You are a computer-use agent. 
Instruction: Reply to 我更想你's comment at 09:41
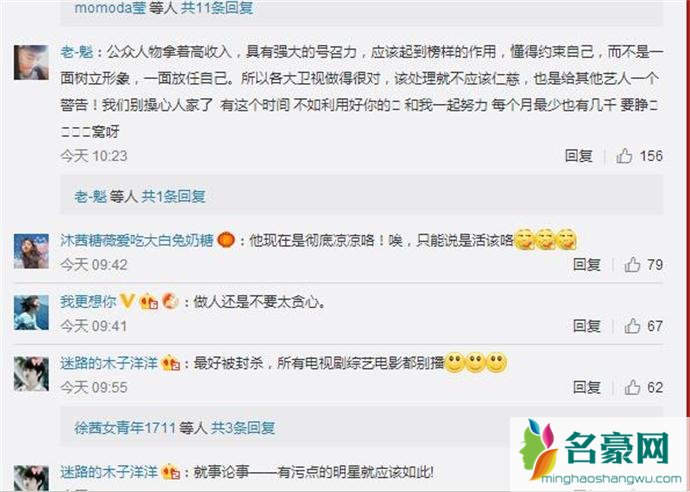(587, 326)
